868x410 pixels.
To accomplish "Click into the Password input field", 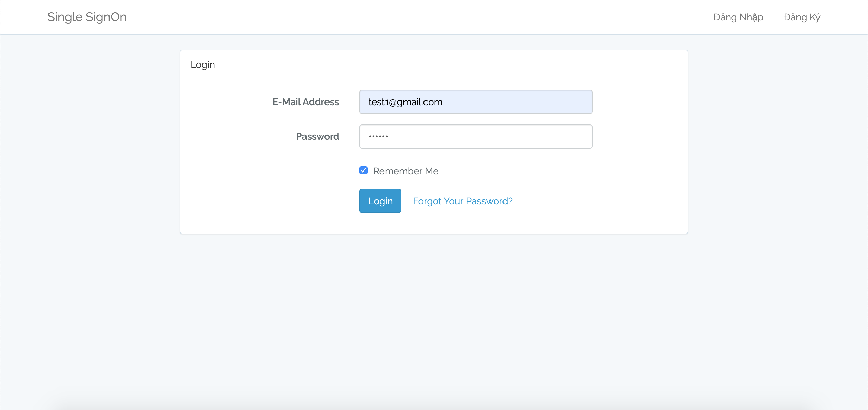I will click(476, 136).
